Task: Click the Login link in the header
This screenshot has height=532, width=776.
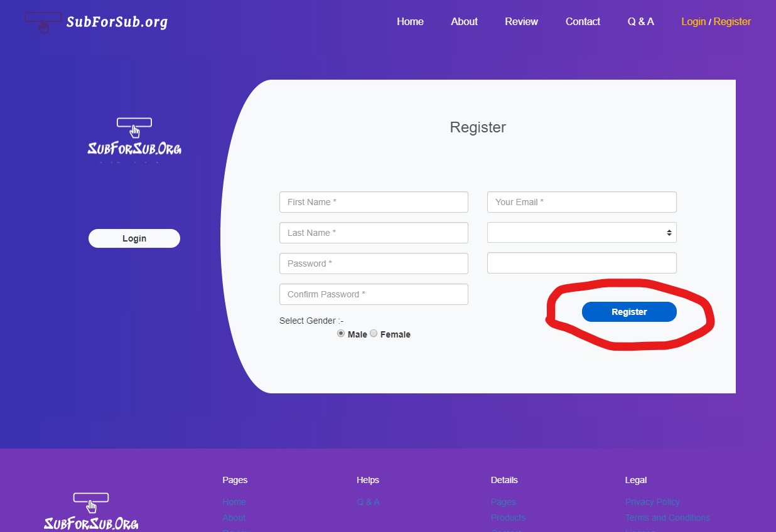Action: click(x=693, y=22)
